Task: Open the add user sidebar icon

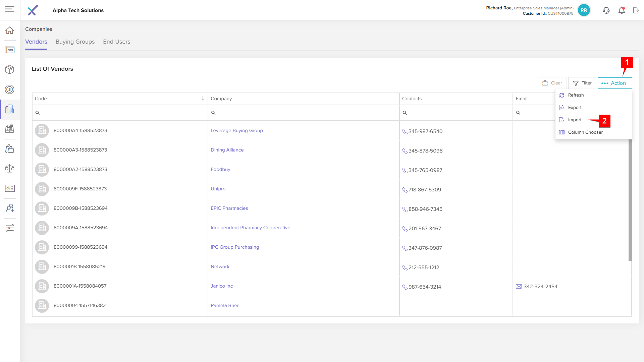Action: point(10,208)
